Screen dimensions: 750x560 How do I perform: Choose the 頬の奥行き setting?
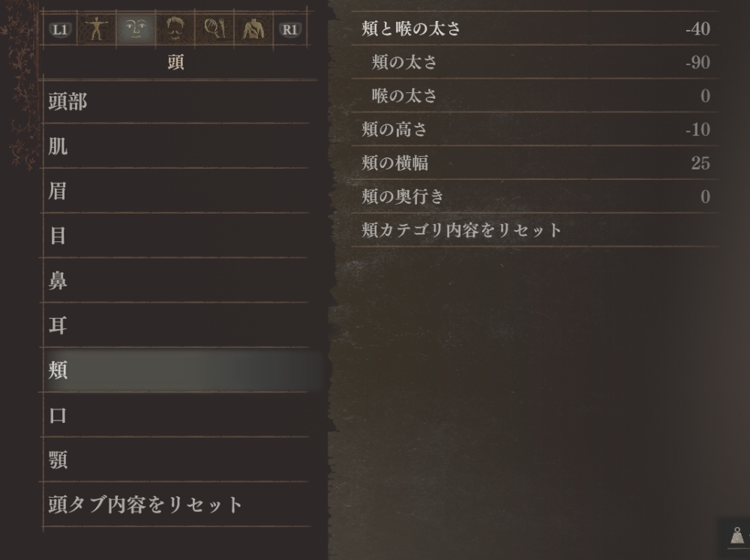535,196
